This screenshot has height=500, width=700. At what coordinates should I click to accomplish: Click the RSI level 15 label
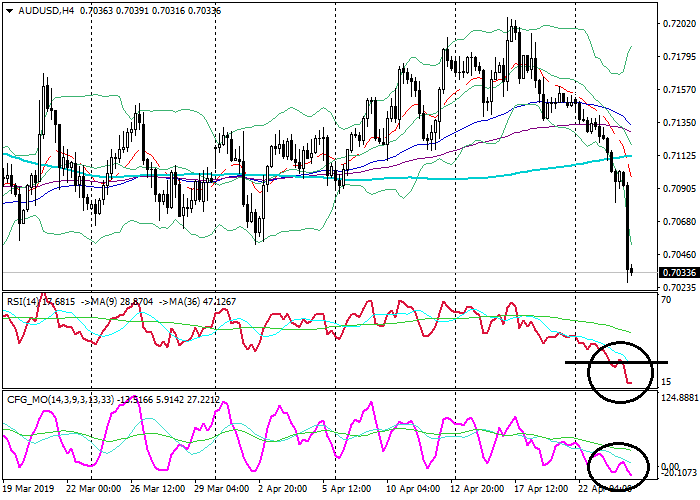[x=665, y=383]
